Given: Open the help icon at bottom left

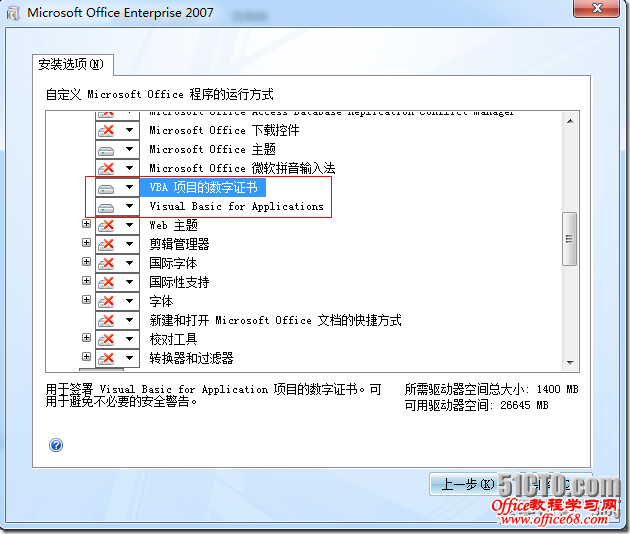Looking at the screenshot, I should click(x=56, y=445).
